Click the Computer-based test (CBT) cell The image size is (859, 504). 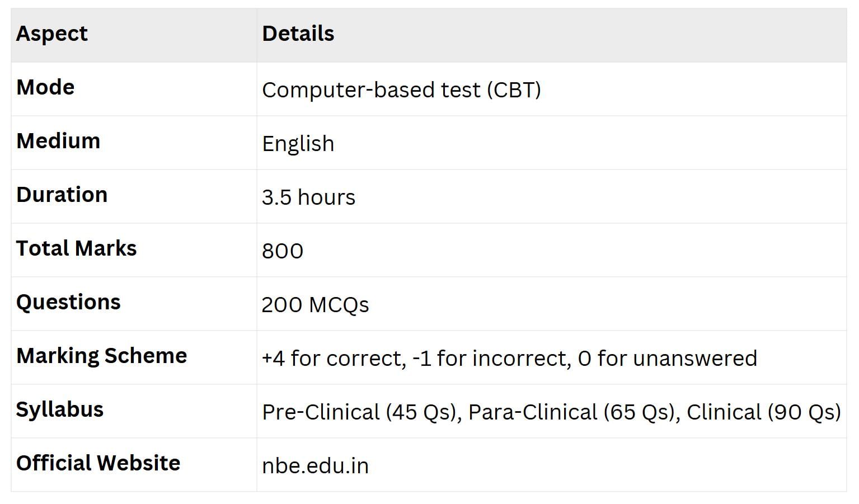tap(401, 90)
